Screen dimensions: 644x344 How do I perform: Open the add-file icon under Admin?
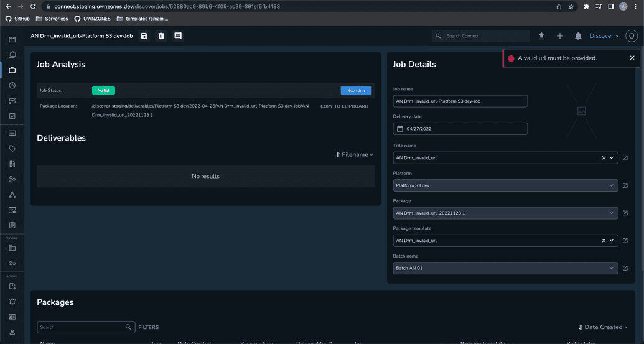coord(12,286)
